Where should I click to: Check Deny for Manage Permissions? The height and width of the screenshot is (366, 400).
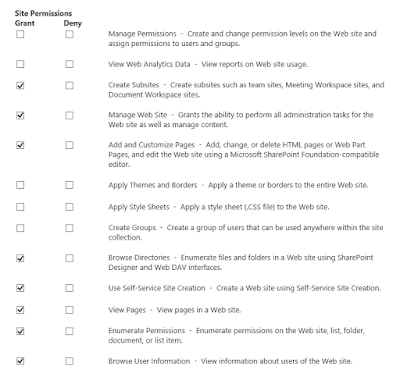(69, 34)
